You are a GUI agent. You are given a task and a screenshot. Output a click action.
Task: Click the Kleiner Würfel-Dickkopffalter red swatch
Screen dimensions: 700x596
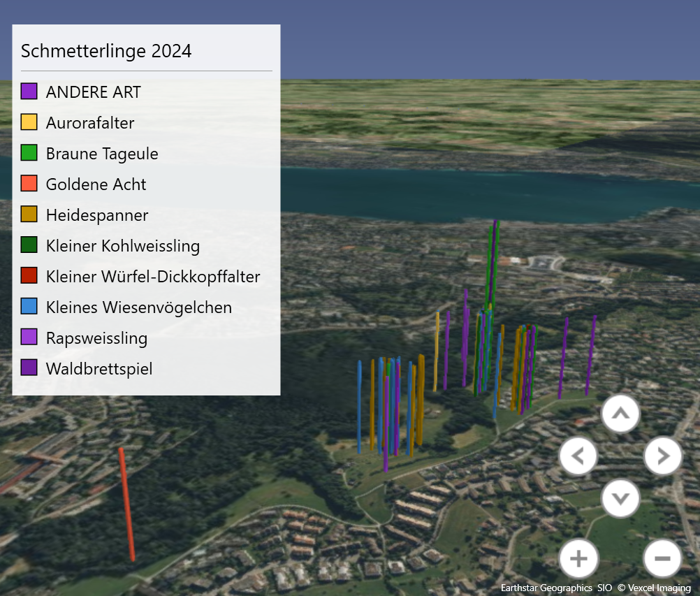pyautogui.click(x=29, y=276)
